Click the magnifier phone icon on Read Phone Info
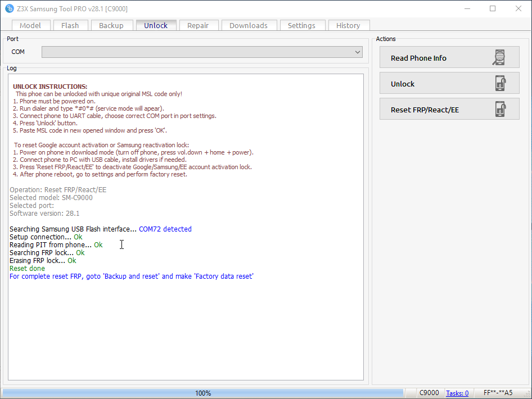 [x=499, y=58]
